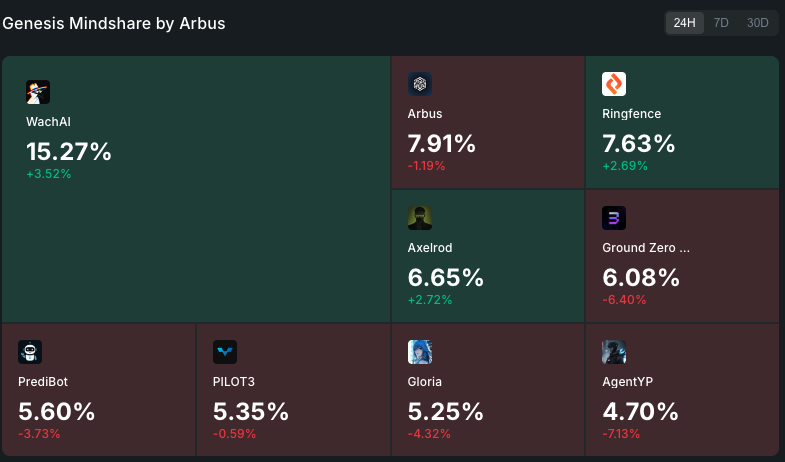785x462 pixels.
Task: Select the Arbus 7.91% mindshare value
Action: (442, 144)
